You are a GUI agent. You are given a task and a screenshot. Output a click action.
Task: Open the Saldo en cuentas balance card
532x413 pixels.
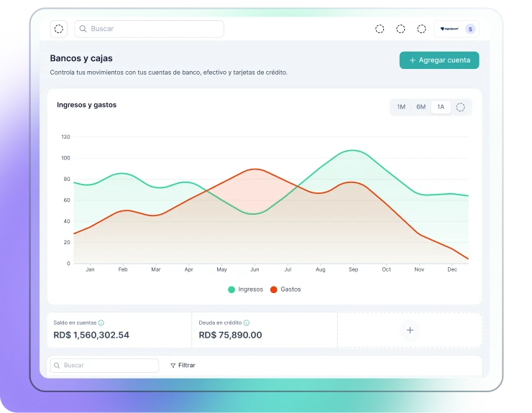(x=119, y=330)
